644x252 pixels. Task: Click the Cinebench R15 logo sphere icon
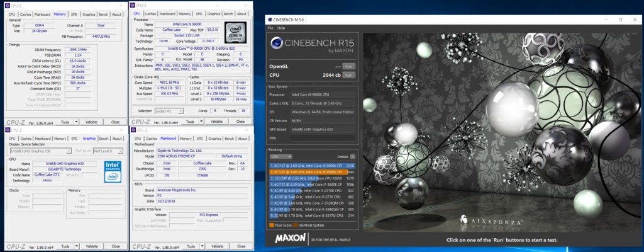[x=277, y=43]
